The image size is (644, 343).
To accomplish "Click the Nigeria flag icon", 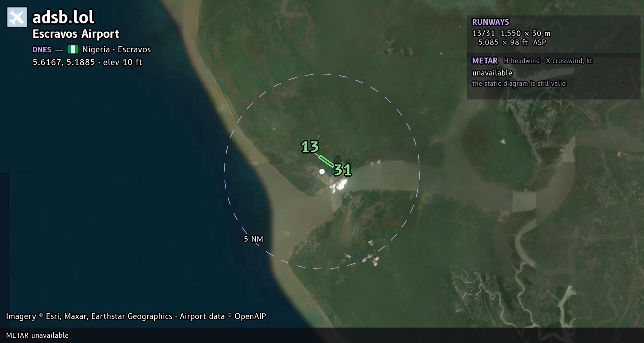I will (73, 49).
